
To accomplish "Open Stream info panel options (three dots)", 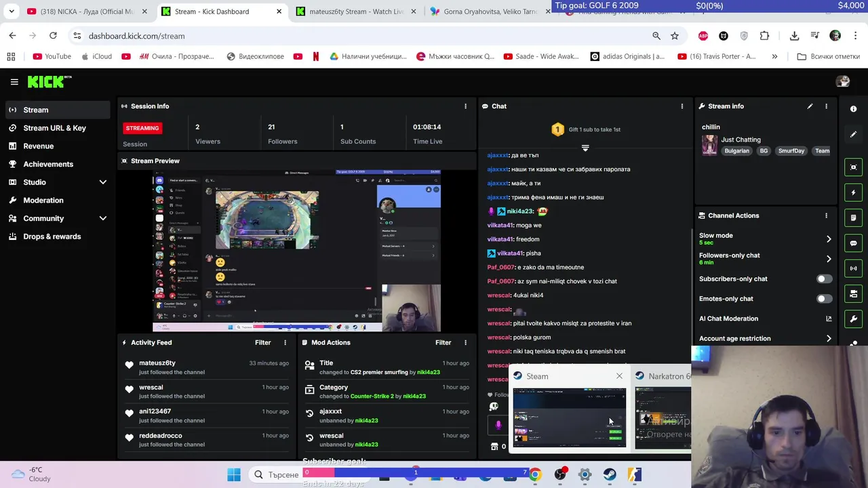I will coord(826,106).
